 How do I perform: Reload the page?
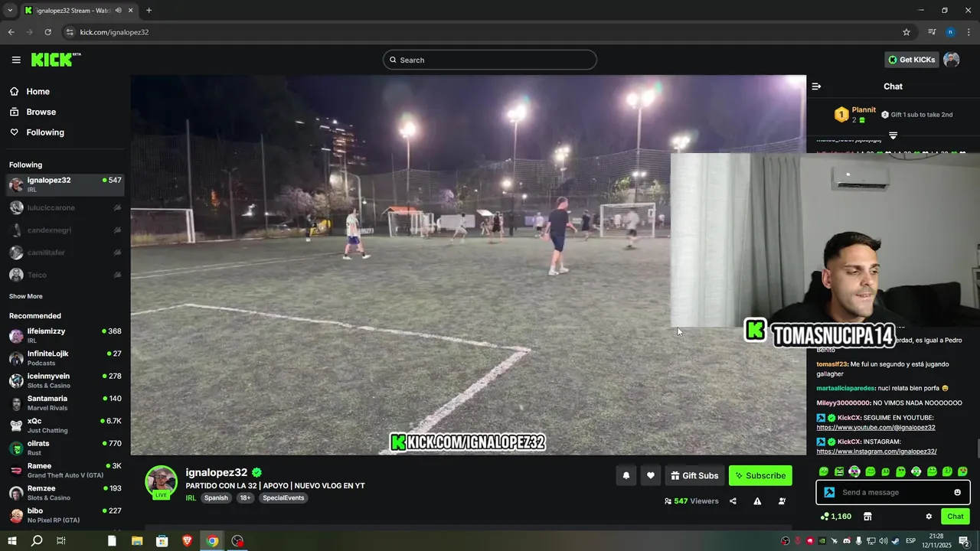point(47,32)
